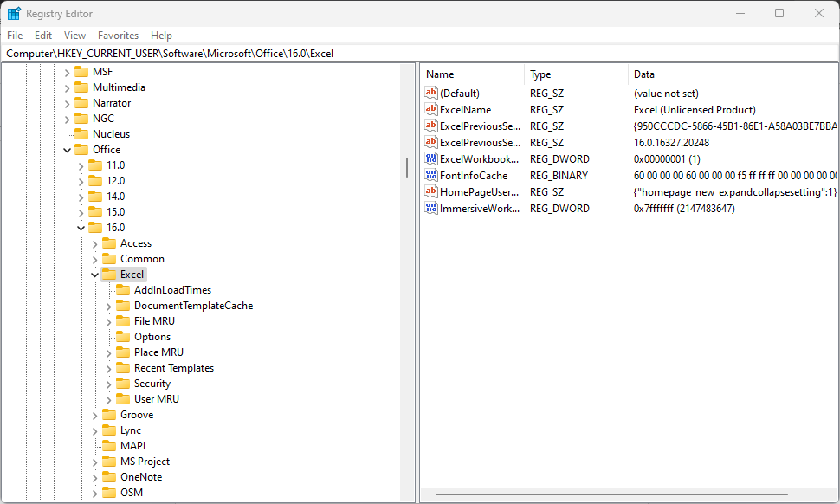Minimize the Registry Editor window

[740, 13]
